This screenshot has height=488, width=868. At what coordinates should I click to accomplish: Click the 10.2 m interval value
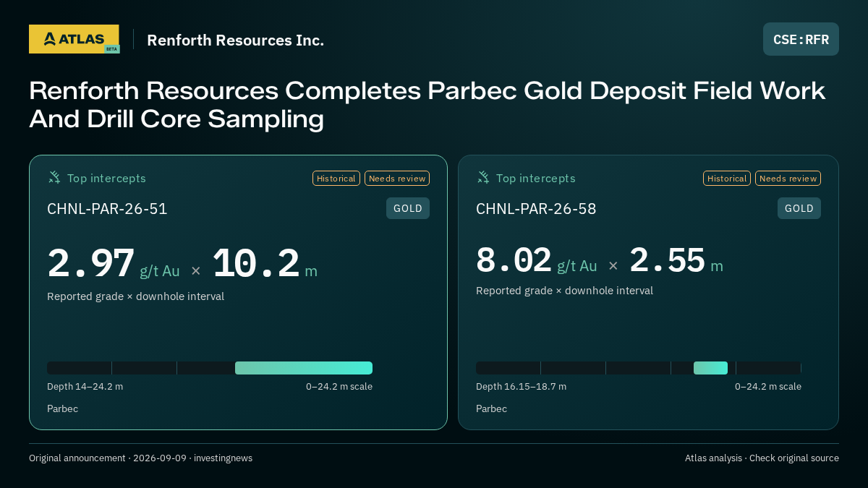[x=265, y=263]
